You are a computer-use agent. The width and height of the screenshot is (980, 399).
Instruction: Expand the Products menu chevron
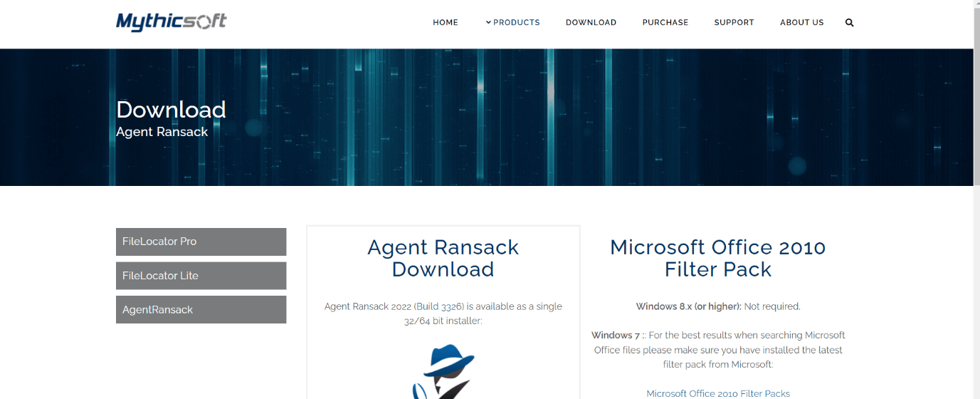click(x=488, y=22)
